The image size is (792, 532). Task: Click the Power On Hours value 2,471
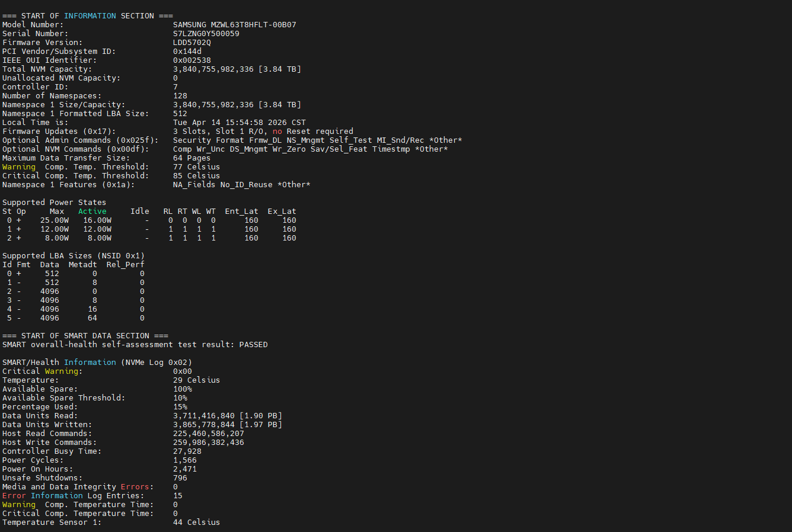(184, 469)
